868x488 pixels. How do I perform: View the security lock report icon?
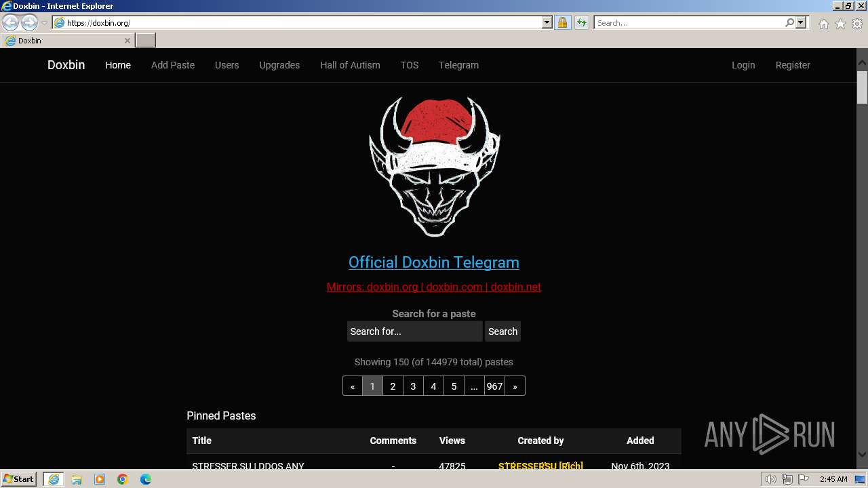pyautogui.click(x=562, y=23)
